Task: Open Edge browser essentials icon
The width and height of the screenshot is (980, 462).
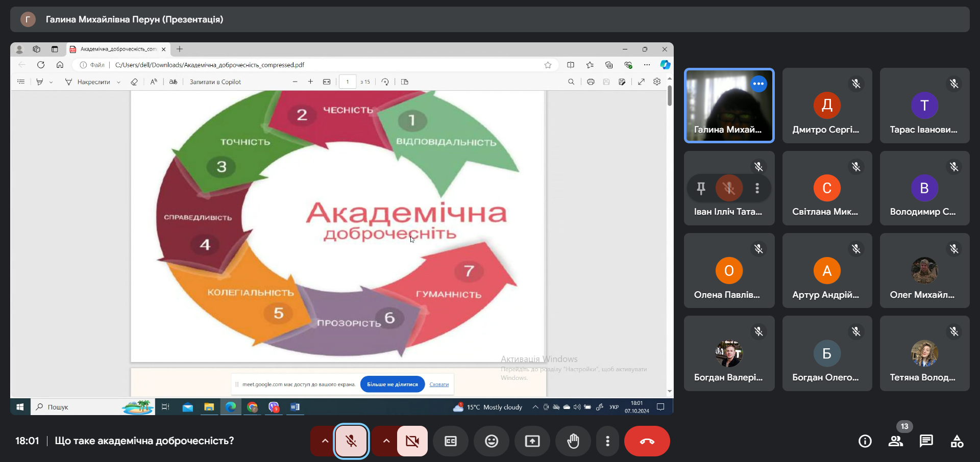Action: (x=628, y=65)
